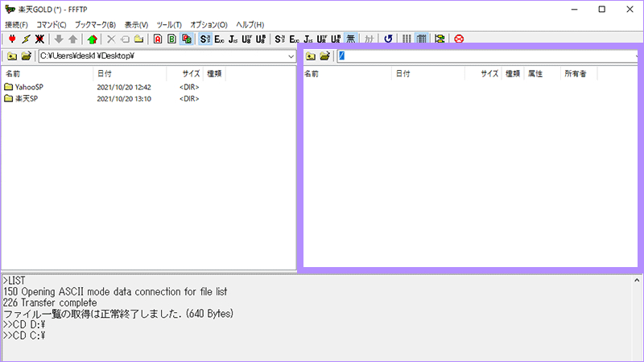Open the オプション(O) menu

[209, 25]
